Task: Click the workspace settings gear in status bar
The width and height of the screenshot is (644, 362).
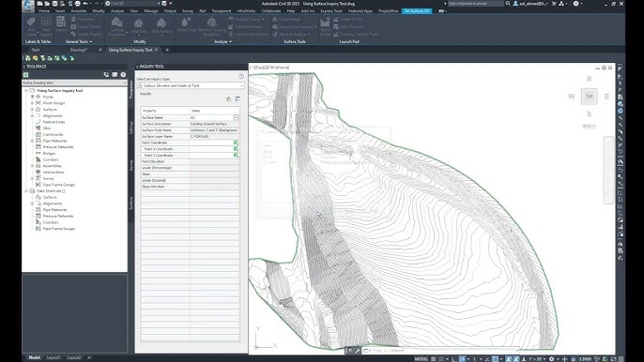Action: pyautogui.click(x=552, y=358)
